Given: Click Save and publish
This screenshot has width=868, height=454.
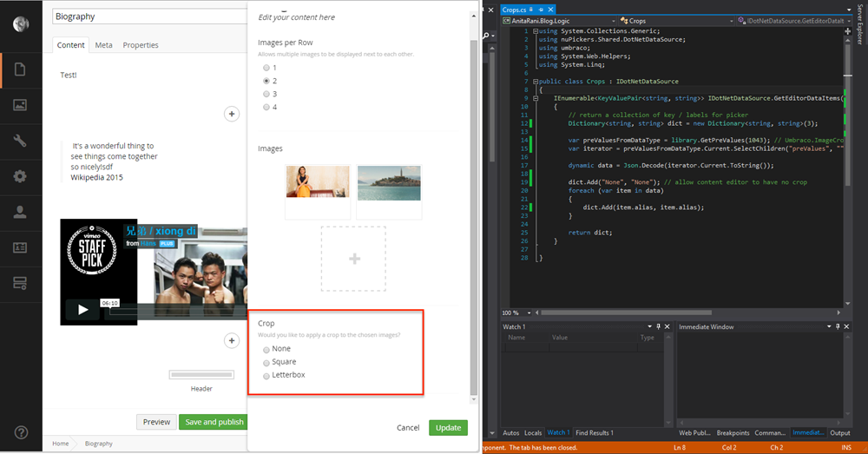Looking at the screenshot, I should coord(214,422).
